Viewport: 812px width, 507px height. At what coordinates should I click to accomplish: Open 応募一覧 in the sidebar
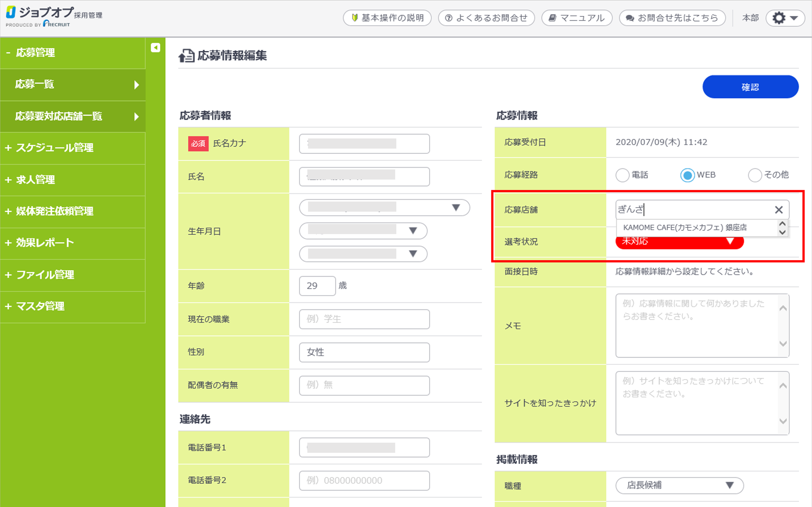pos(73,84)
